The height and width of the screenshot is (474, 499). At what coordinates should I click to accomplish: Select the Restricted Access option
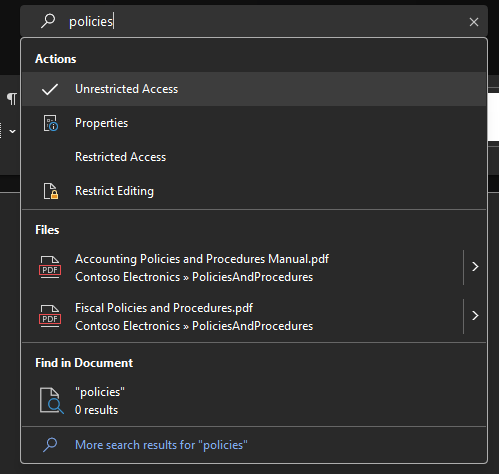[x=254, y=157]
